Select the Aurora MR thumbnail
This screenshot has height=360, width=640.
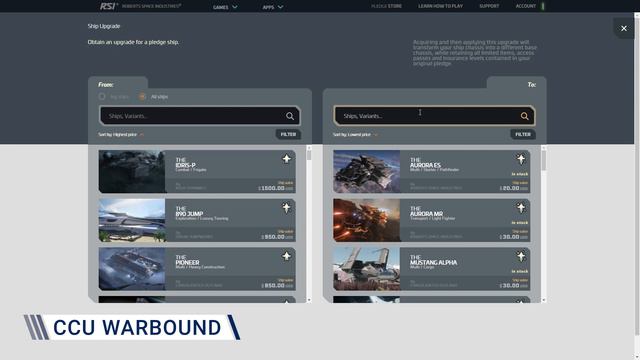click(367, 220)
